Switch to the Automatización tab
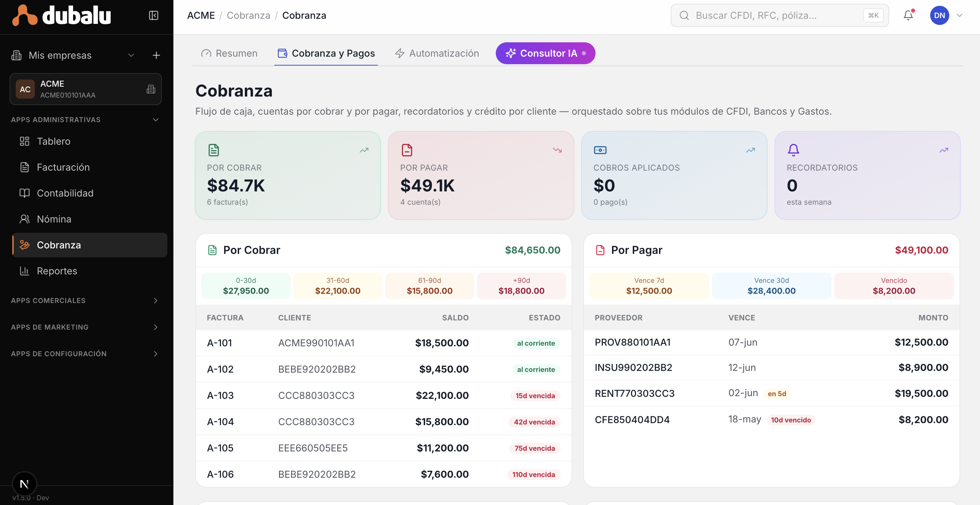 437,53
